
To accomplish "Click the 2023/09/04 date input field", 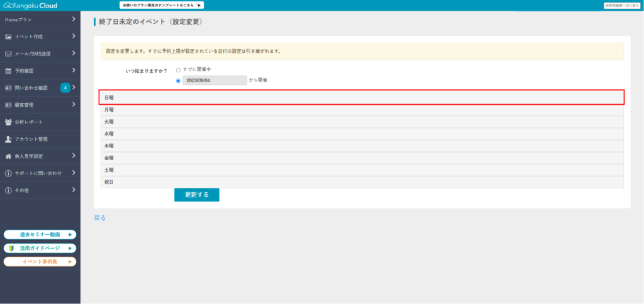I will coord(215,80).
